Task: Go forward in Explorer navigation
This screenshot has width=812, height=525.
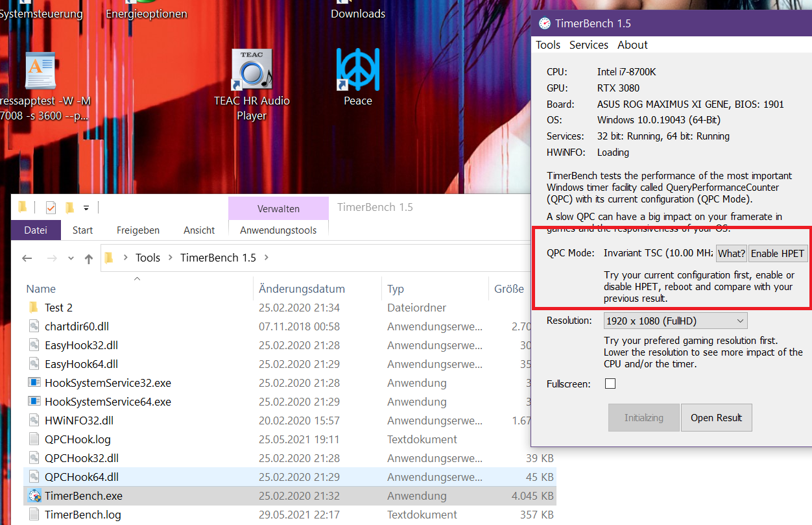Action: pos(53,258)
